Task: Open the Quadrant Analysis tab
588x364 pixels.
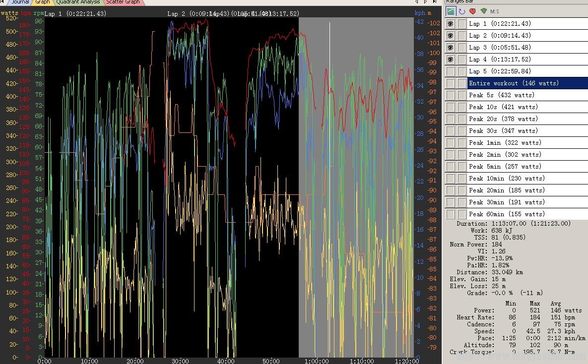Action: [x=78, y=2]
